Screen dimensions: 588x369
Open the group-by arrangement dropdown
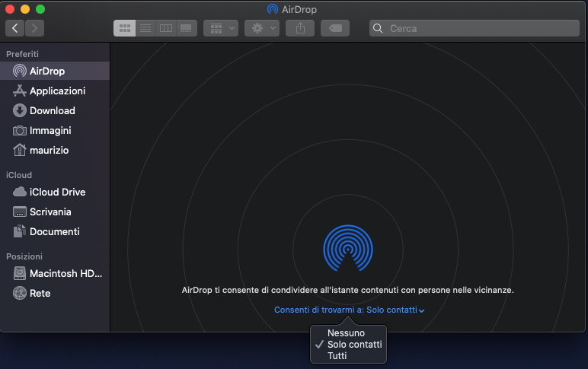(221, 28)
